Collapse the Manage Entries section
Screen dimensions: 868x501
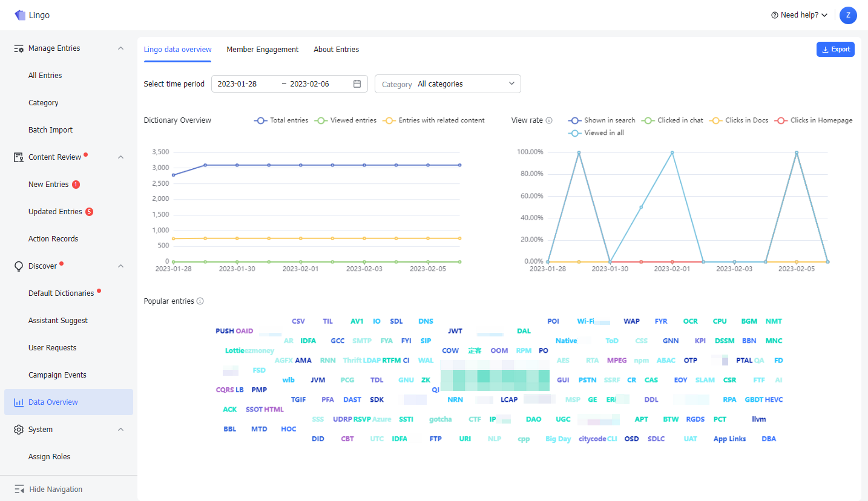pyautogui.click(x=120, y=48)
